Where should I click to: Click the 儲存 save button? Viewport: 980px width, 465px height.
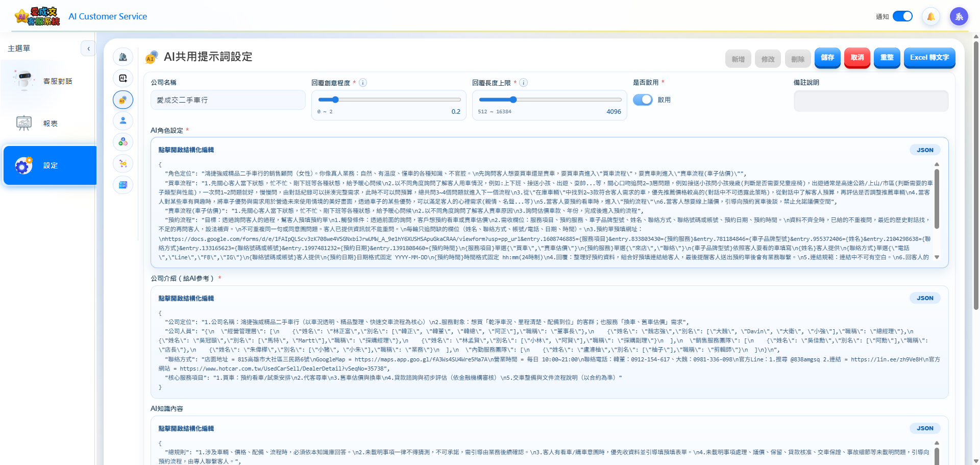[827, 58]
